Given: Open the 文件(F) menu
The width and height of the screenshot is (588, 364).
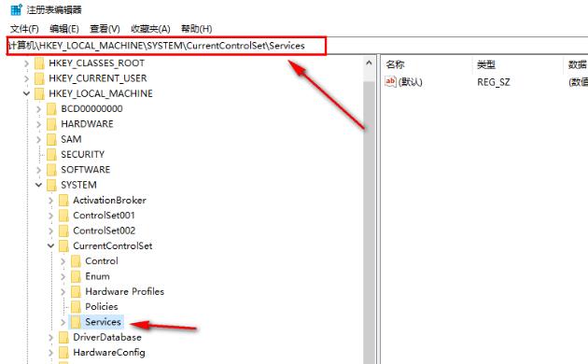Looking at the screenshot, I should (x=24, y=29).
